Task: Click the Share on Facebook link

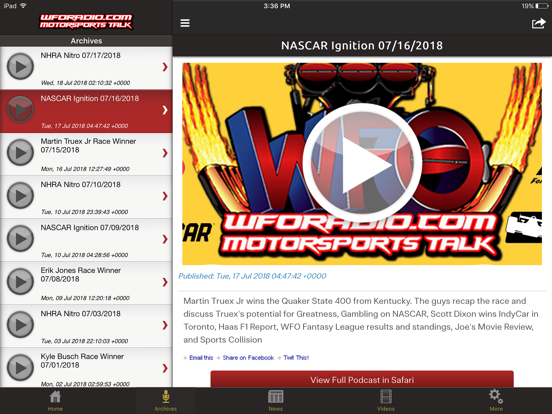Action: [248, 358]
